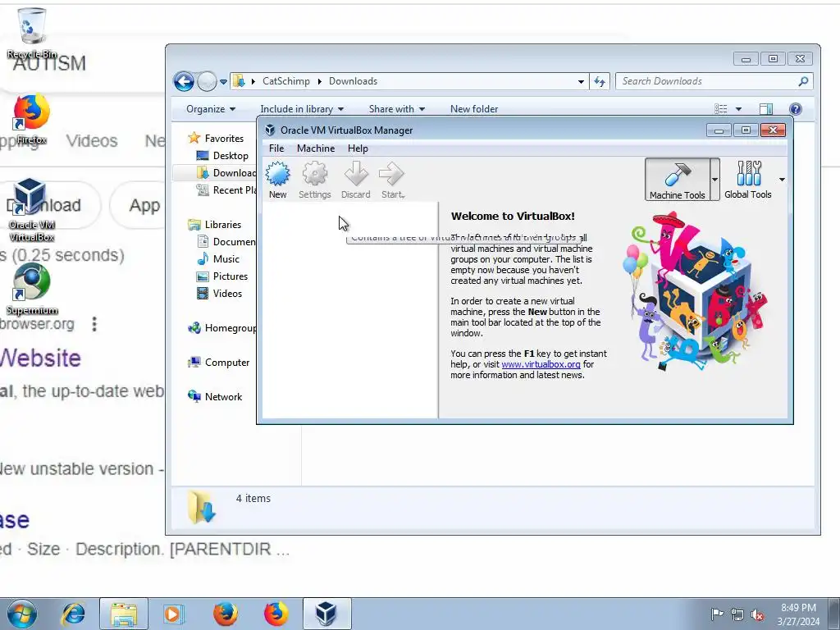This screenshot has width=840, height=630.
Task: Launch Internet Explorer from the taskbar
Action: point(73,614)
